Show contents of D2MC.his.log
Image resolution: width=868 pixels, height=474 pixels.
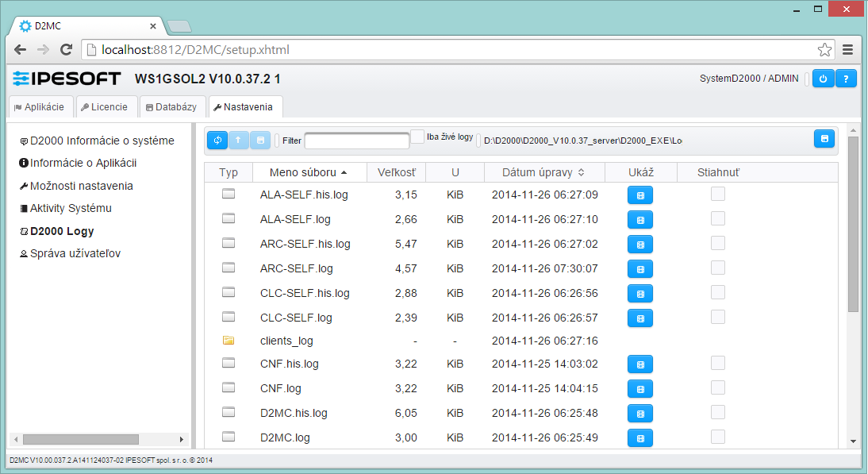pyautogui.click(x=639, y=414)
